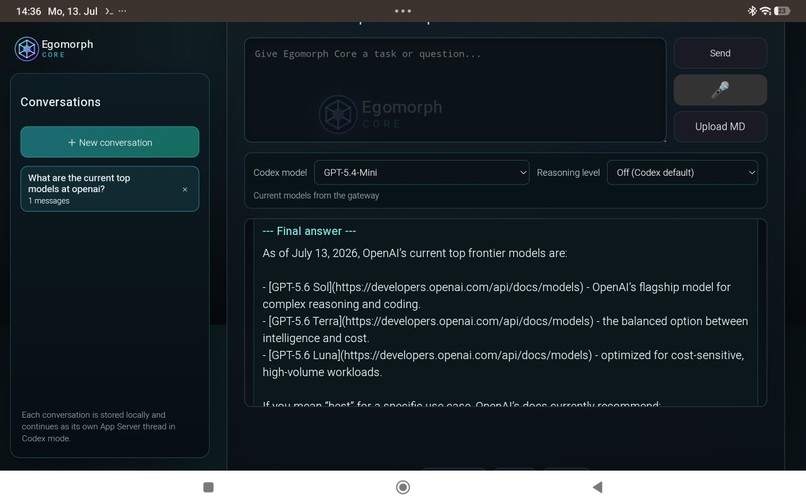Tap the Android recent apps square icon

click(x=208, y=487)
